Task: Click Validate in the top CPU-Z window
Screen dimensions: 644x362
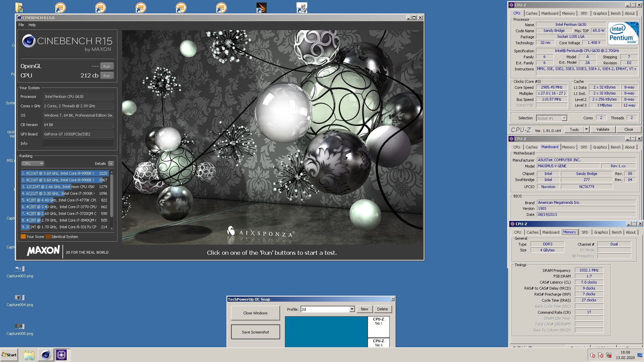Action: coord(602,129)
